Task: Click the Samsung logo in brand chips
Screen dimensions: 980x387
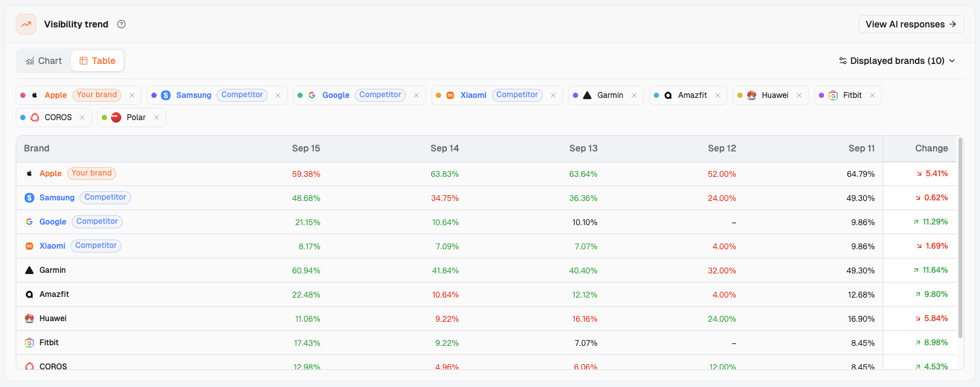Action: [x=166, y=95]
